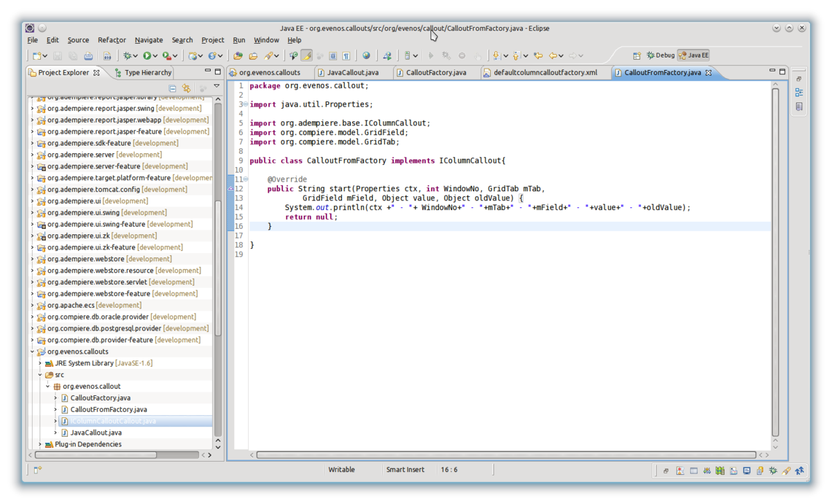Click the Type Hierarchy view tab
The height and width of the screenshot is (504, 832).
tap(147, 72)
